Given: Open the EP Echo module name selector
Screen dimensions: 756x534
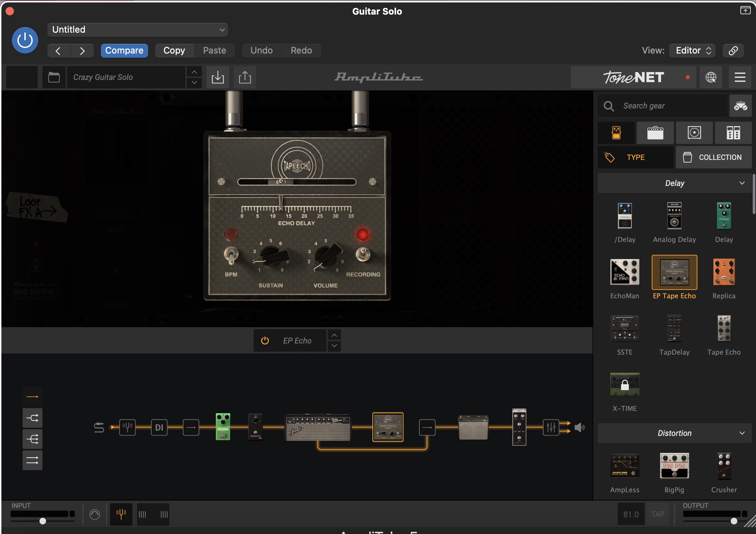Looking at the screenshot, I should pyautogui.click(x=297, y=341).
